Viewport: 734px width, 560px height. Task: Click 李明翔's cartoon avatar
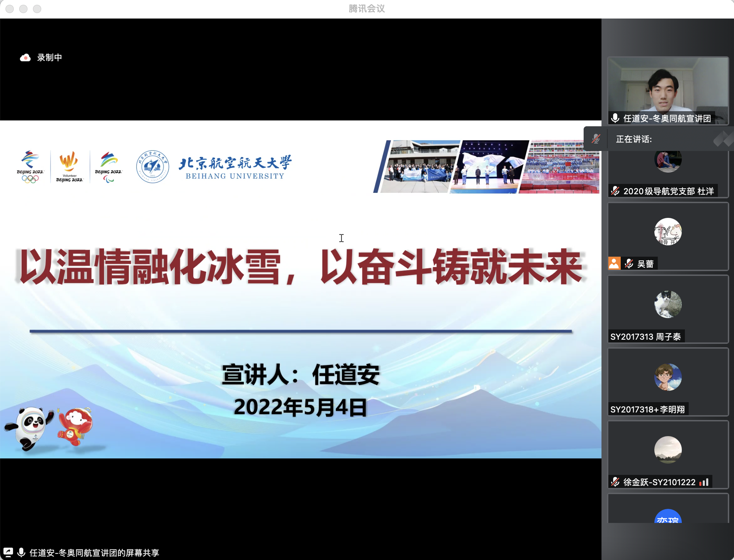(x=668, y=377)
